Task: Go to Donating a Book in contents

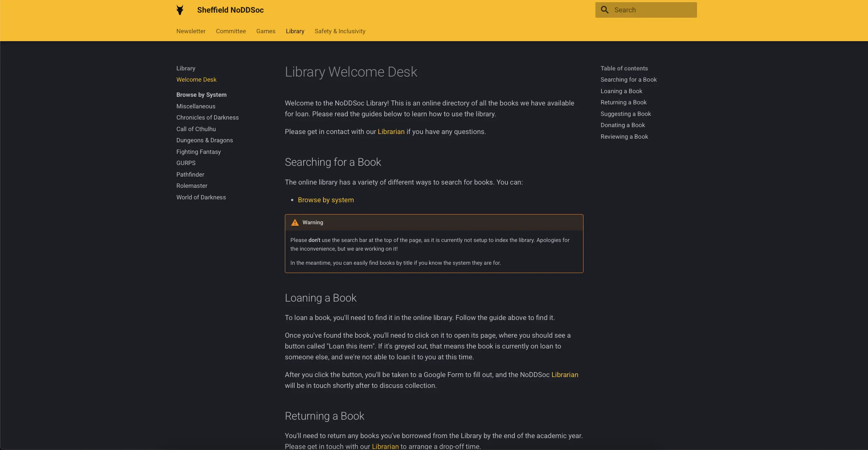Action: 623,125
